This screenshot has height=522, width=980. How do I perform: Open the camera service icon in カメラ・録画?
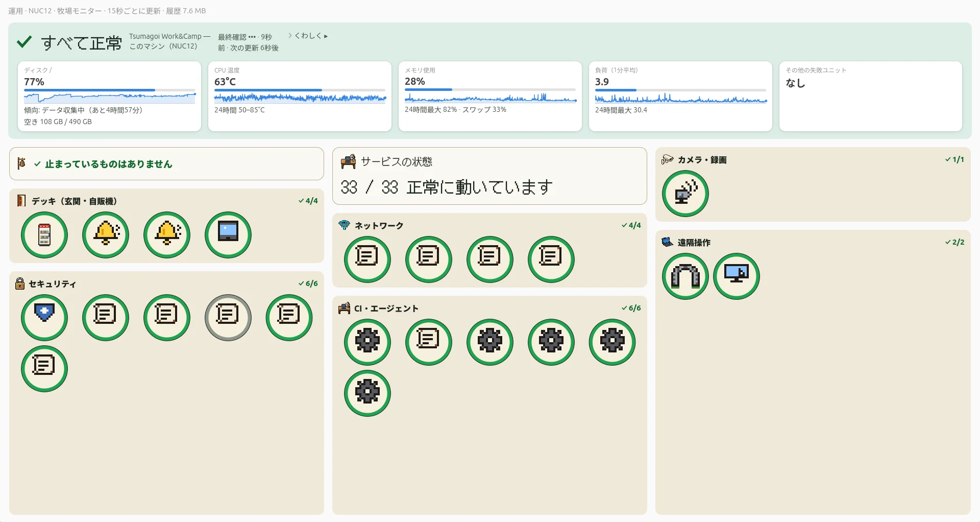pyautogui.click(x=685, y=194)
